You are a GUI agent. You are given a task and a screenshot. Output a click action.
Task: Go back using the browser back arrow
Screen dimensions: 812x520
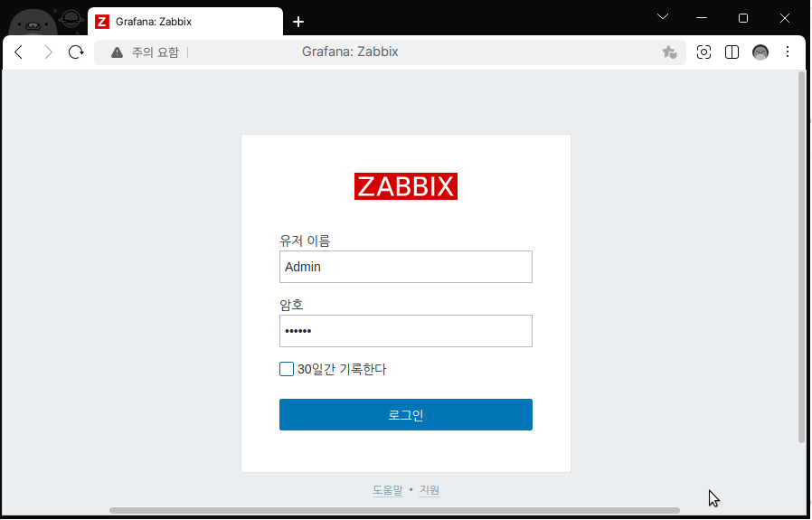pos(19,52)
